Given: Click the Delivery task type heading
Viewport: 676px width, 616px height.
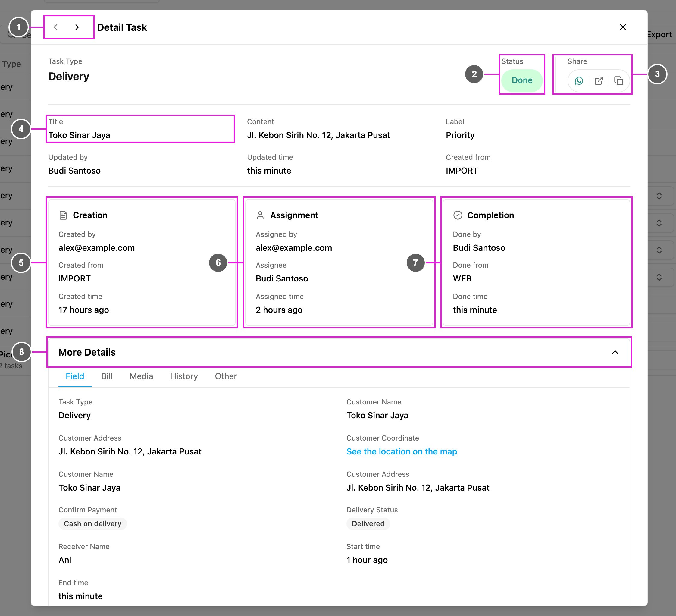Looking at the screenshot, I should (x=69, y=77).
